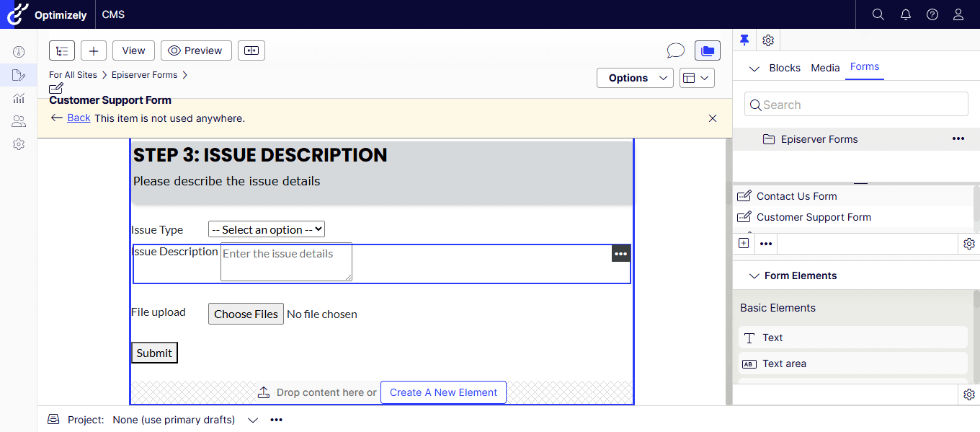This screenshot has width=980, height=432.
Task: Open the navigation tree pane icon
Action: tap(62, 50)
